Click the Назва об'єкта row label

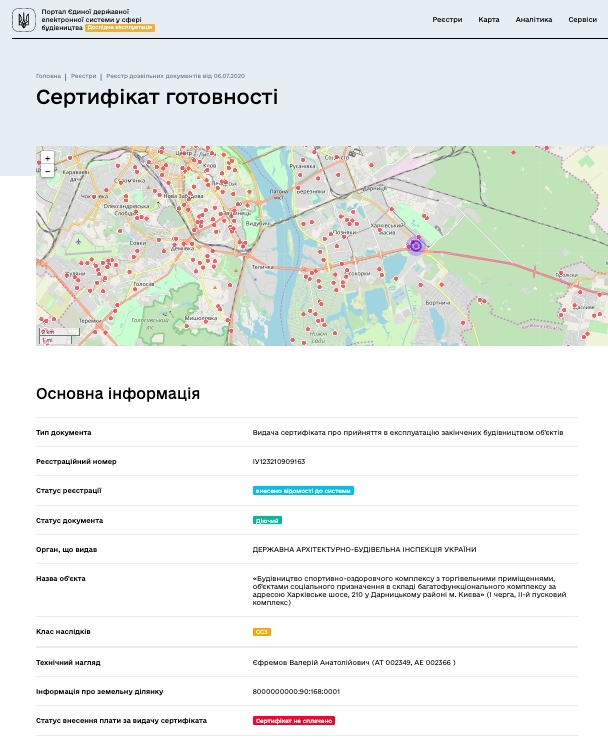tap(61, 579)
